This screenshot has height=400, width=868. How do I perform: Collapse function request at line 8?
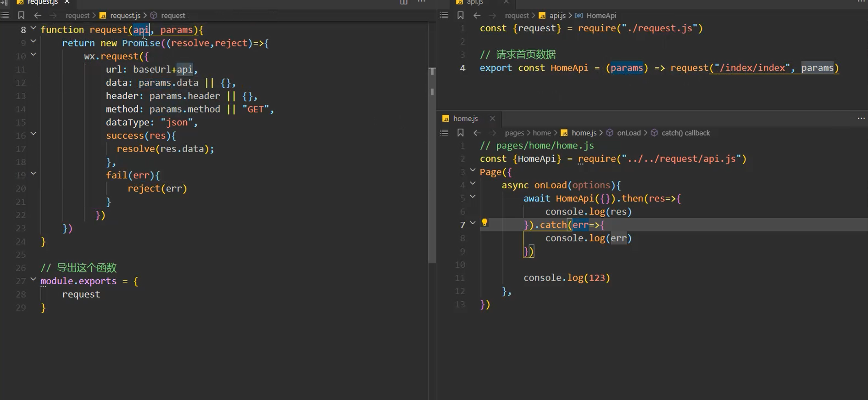point(33,28)
